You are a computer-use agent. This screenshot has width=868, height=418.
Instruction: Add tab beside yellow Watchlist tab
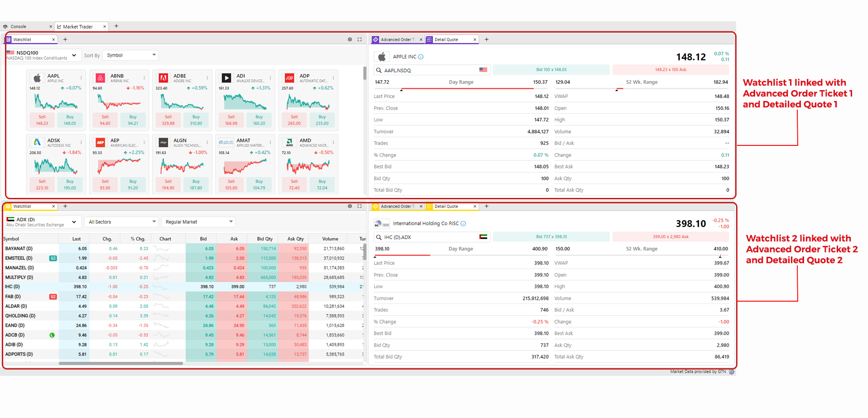65,206
